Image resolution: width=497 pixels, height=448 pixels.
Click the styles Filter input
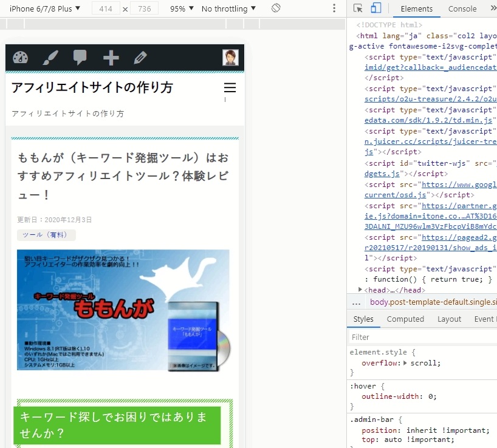423,337
